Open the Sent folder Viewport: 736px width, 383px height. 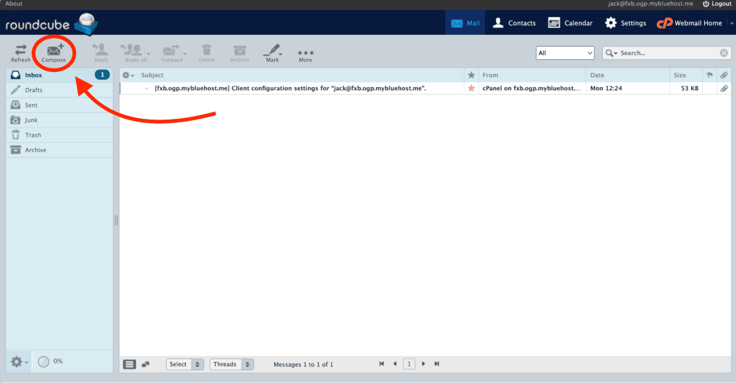59,105
